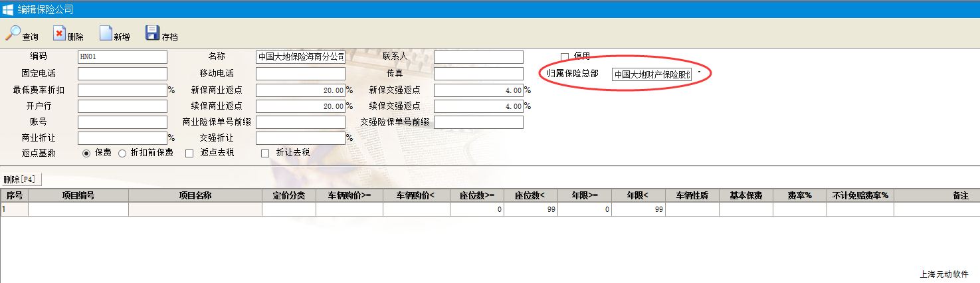Enable the 停用 checkbox

pos(565,56)
